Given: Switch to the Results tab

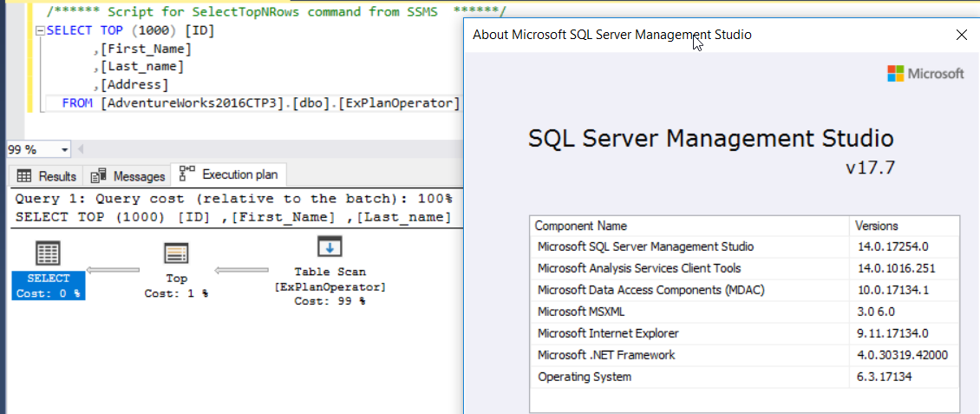Looking at the screenshot, I should pyautogui.click(x=47, y=176).
